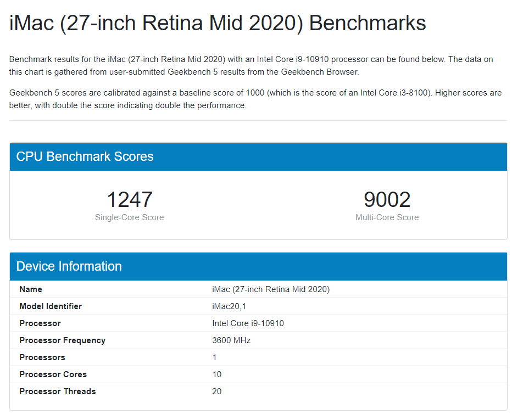Click the Processor row label
512x420 pixels.
[x=40, y=323]
